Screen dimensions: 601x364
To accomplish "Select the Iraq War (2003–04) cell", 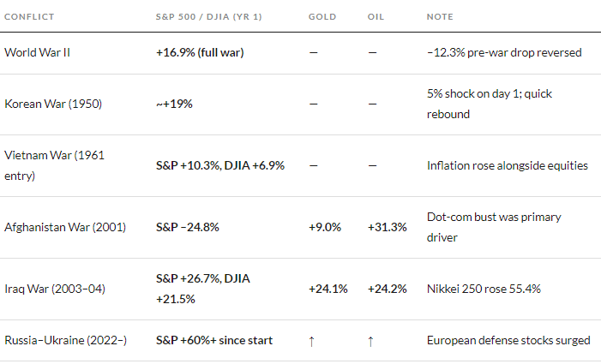I will (x=55, y=289).
